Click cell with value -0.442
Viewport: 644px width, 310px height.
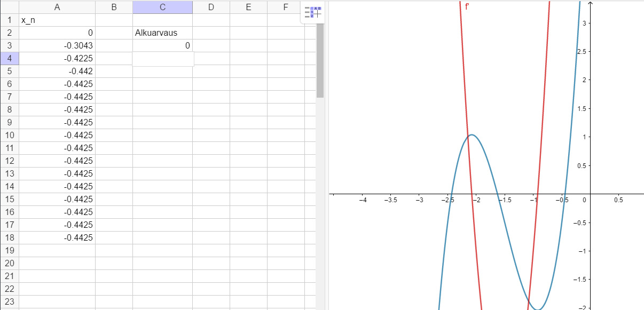click(57, 71)
